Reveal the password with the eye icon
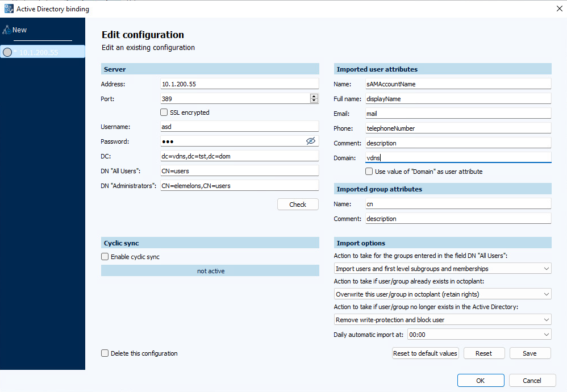Viewport: 567px width, 392px height. [311, 140]
